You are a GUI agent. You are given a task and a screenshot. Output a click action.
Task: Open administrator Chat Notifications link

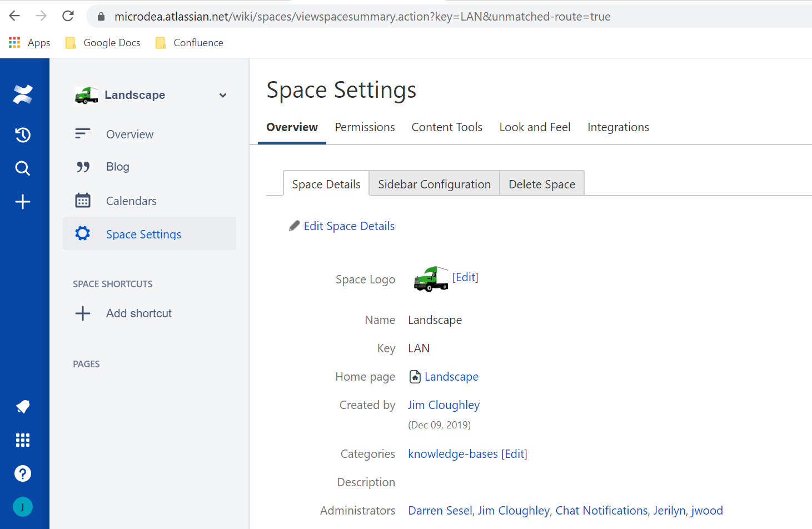tap(601, 511)
